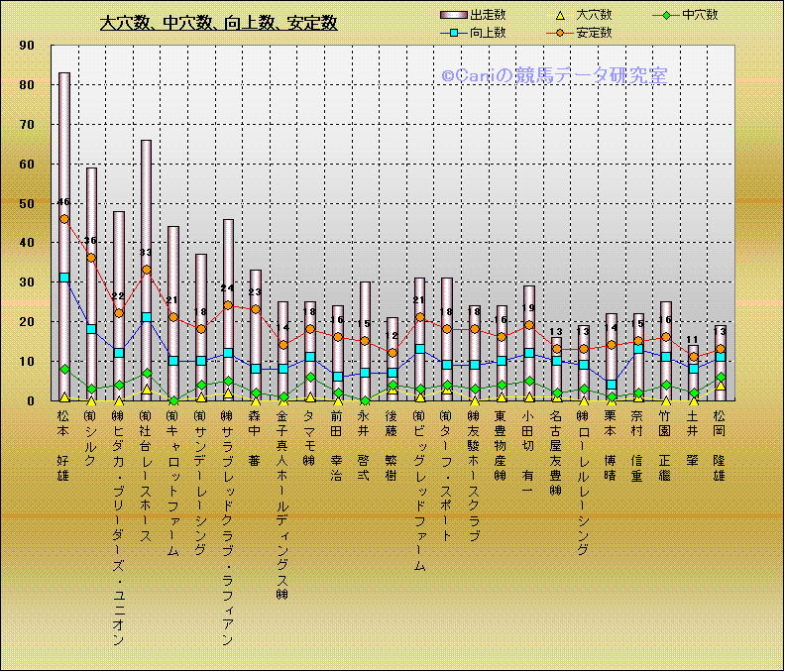785x672 pixels.
Task: Click the ©Caniの競馬データ研究室 watermark text
Action: coord(554,75)
